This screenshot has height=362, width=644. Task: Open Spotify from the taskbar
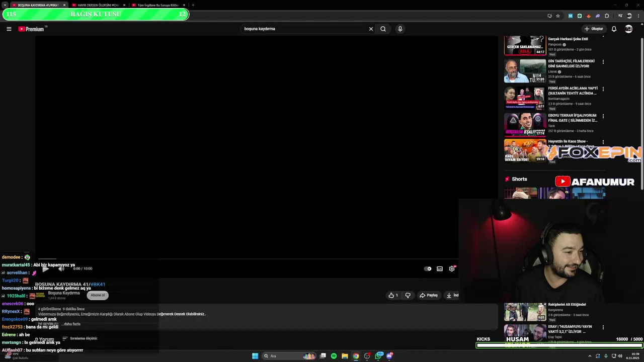click(334, 356)
